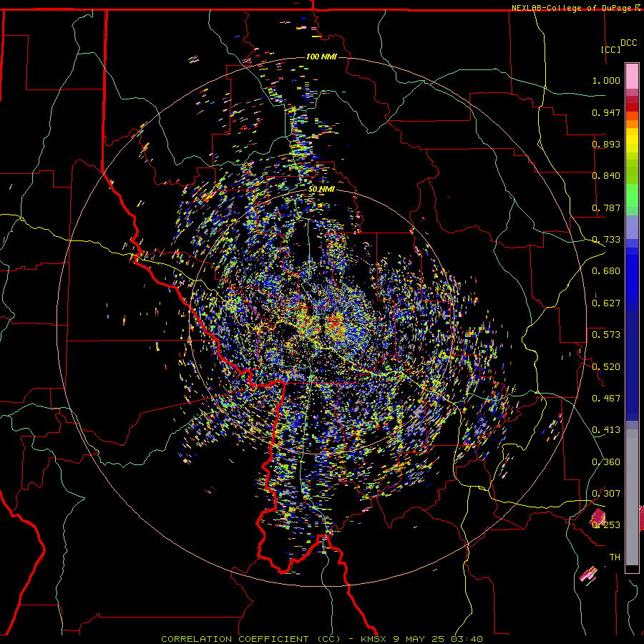Pick the pink swatch beside 1.000
The height and width of the screenshot is (644, 644).
(x=632, y=76)
